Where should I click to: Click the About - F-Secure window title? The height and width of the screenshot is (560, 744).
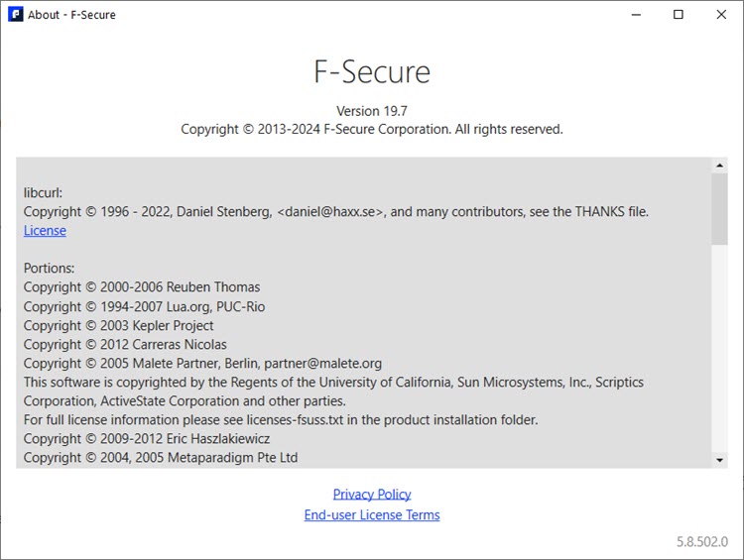(x=71, y=15)
